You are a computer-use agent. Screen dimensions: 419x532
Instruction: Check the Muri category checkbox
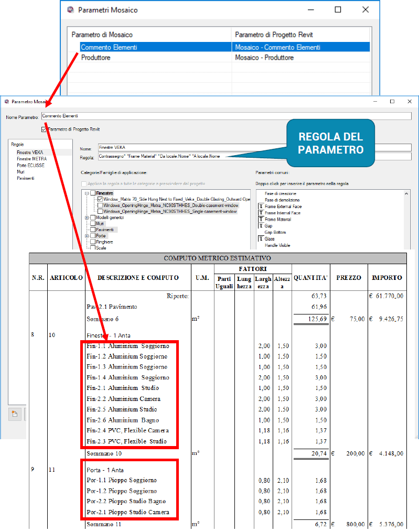(93, 224)
